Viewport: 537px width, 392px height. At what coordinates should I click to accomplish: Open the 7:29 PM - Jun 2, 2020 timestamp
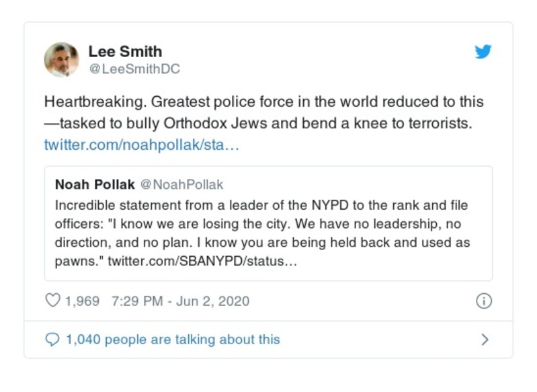point(179,301)
